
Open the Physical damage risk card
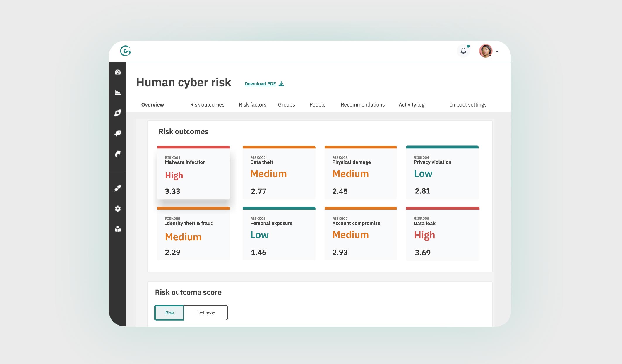point(361,173)
